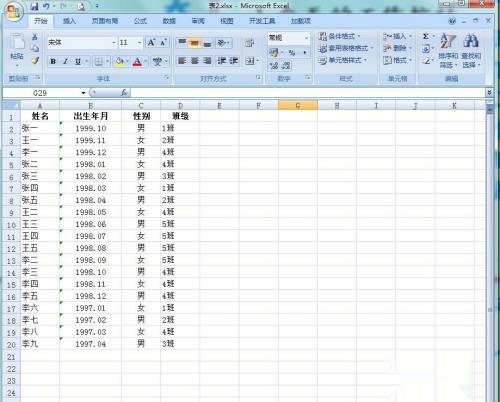Select cell B2 containing 1999.10
Viewport: 500px width, 402px height.
click(x=90, y=128)
